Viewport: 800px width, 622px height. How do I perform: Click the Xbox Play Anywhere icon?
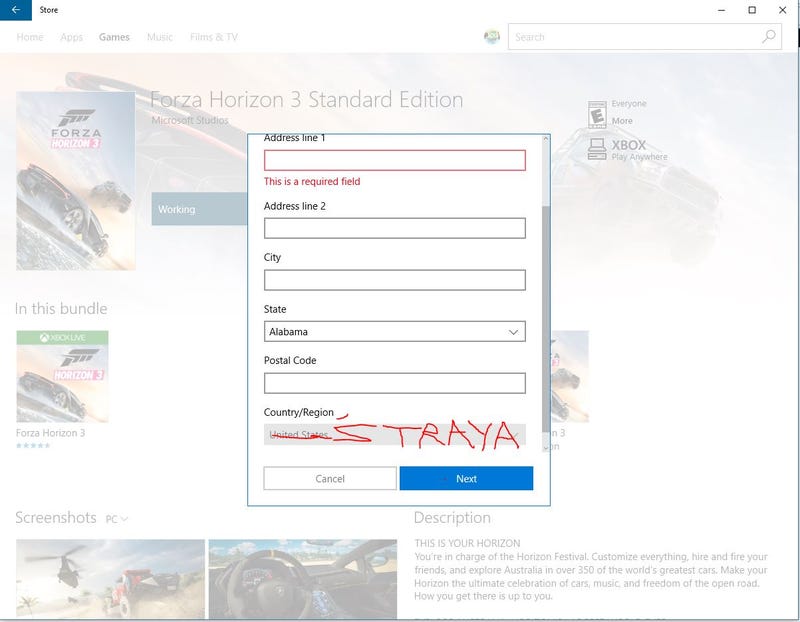(x=596, y=149)
